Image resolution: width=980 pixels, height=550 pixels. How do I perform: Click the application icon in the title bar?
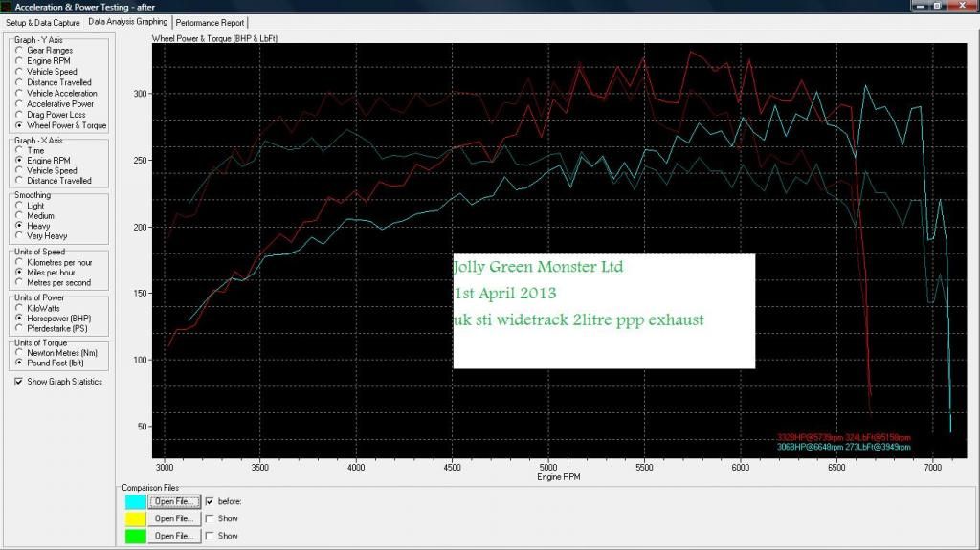pos(7,7)
